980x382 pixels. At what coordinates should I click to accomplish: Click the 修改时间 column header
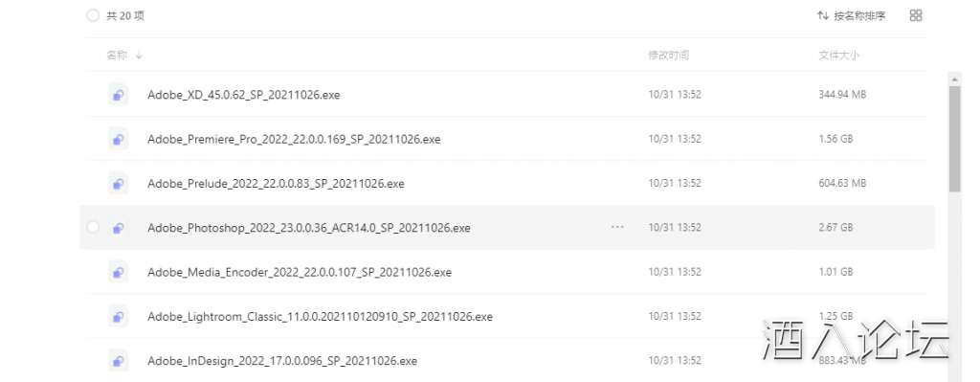(668, 56)
